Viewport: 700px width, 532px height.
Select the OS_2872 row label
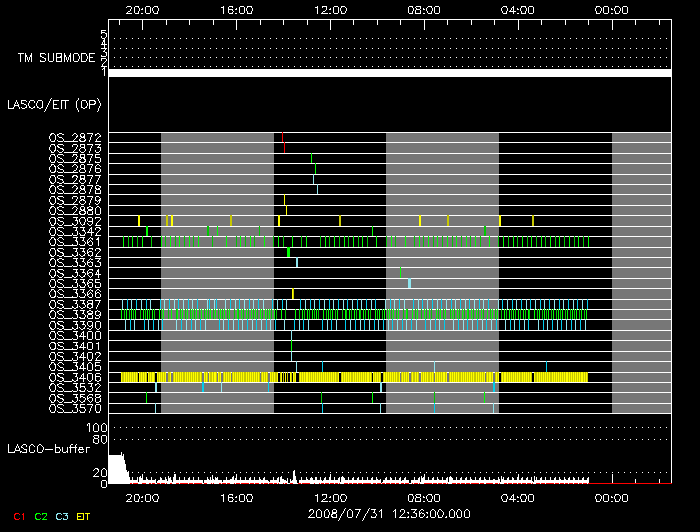click(74, 136)
